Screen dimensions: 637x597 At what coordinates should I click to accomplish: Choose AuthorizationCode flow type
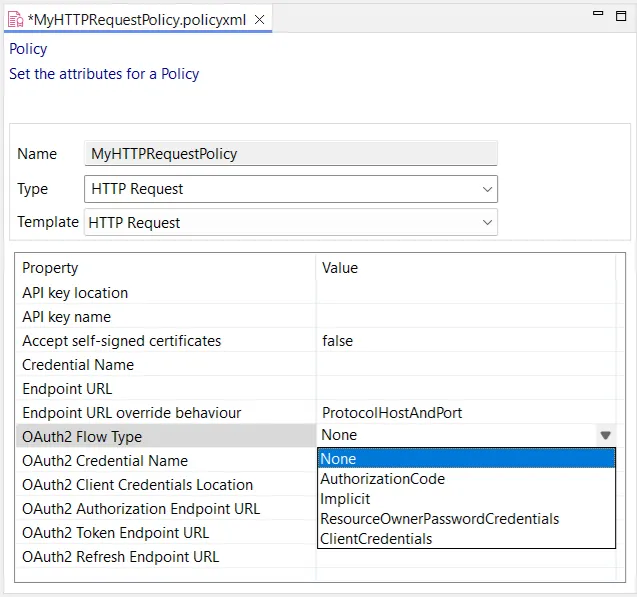tap(466, 479)
